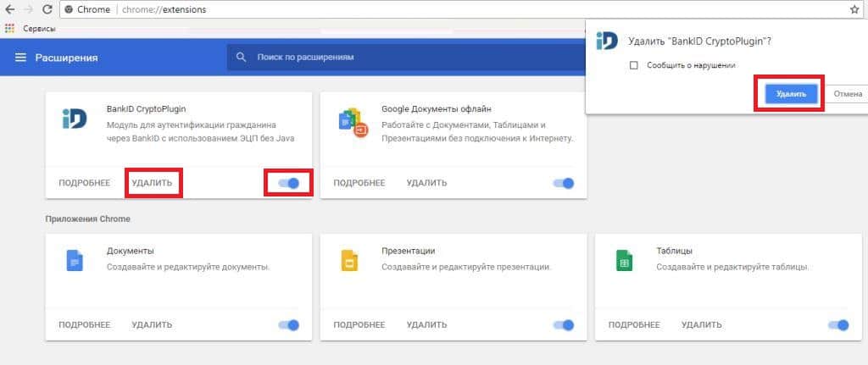The width and height of the screenshot is (868, 365).
Task: Click the Google Документы офлайн title
Action: point(437,109)
